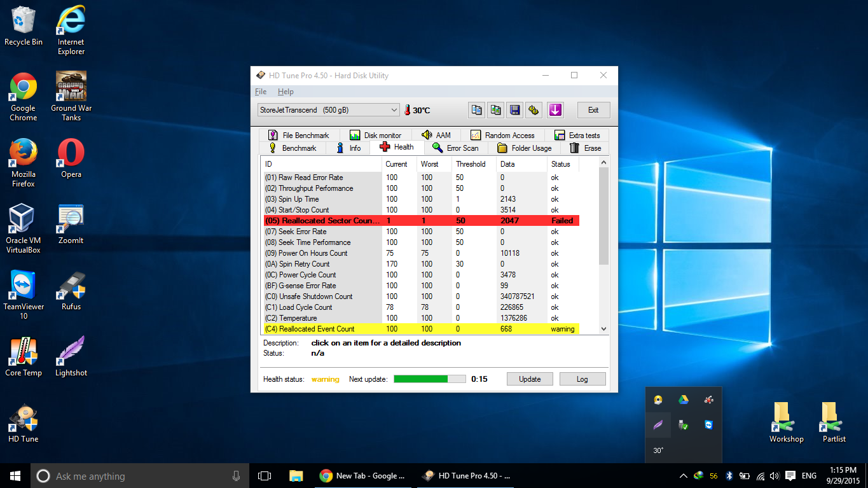Switch to the File Benchmark tab

point(299,136)
